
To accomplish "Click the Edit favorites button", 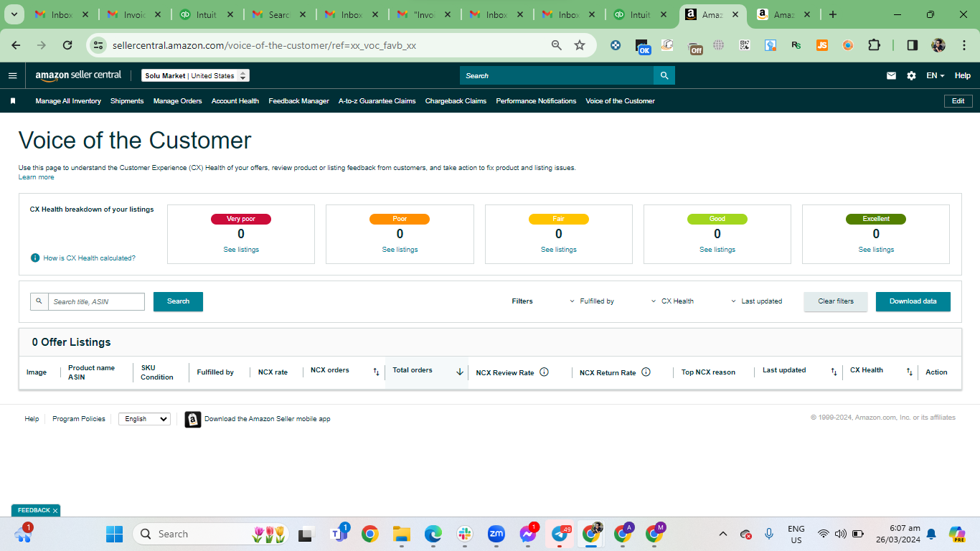I will point(958,101).
